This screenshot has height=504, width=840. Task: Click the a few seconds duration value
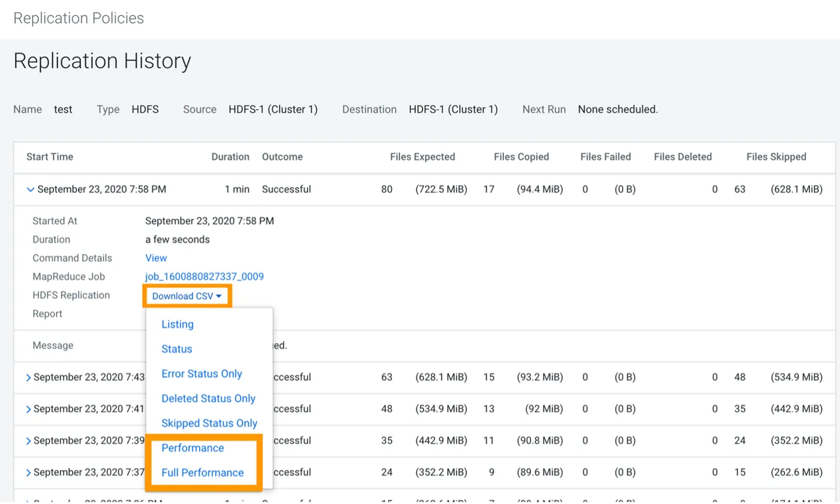tap(178, 239)
